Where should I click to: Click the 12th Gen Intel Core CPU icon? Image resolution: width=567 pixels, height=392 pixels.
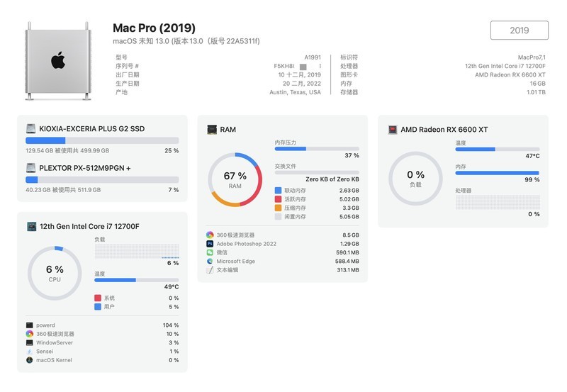(32, 226)
